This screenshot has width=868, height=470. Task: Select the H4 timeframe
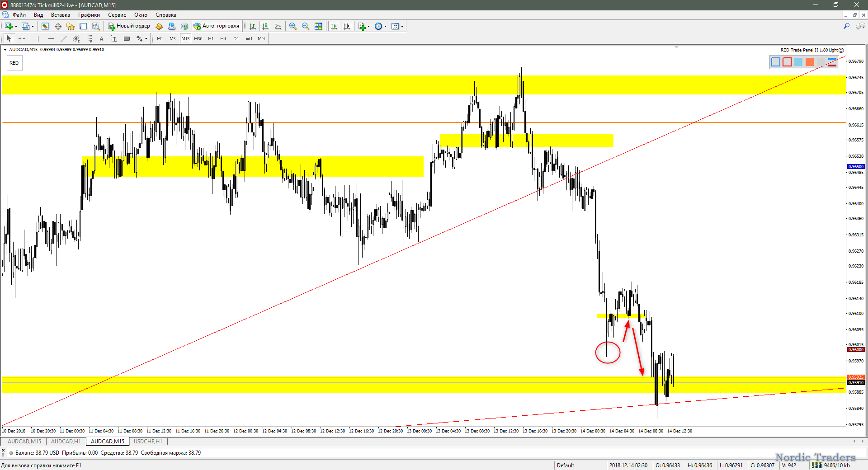point(223,38)
